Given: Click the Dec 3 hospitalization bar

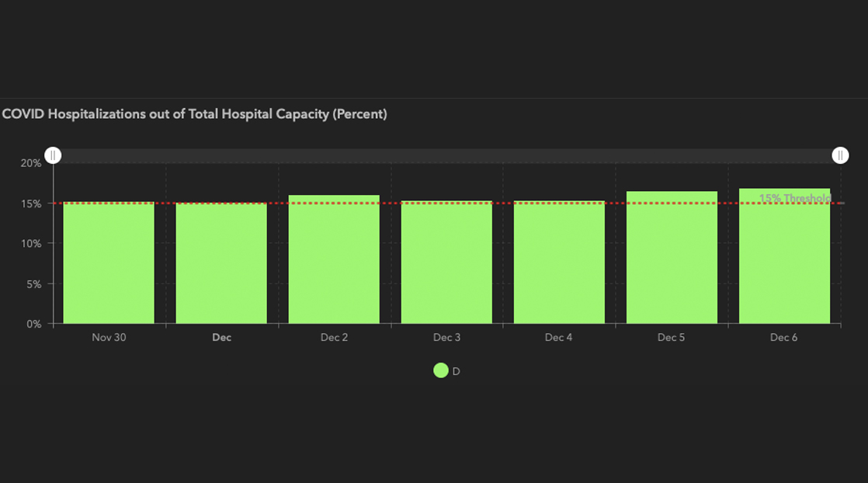Looking at the screenshot, I should click(x=446, y=262).
